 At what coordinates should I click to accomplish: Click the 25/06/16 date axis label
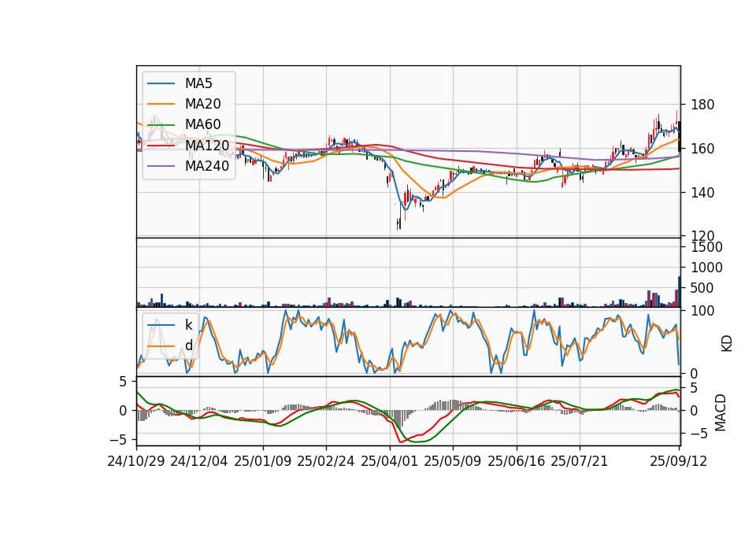point(517,461)
